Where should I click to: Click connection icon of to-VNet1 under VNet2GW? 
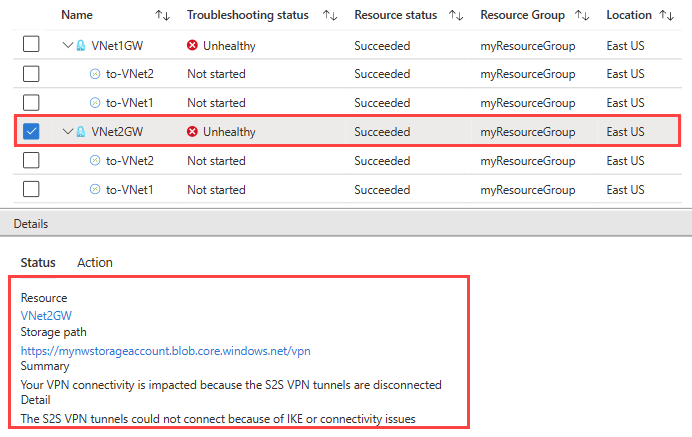[95, 190]
